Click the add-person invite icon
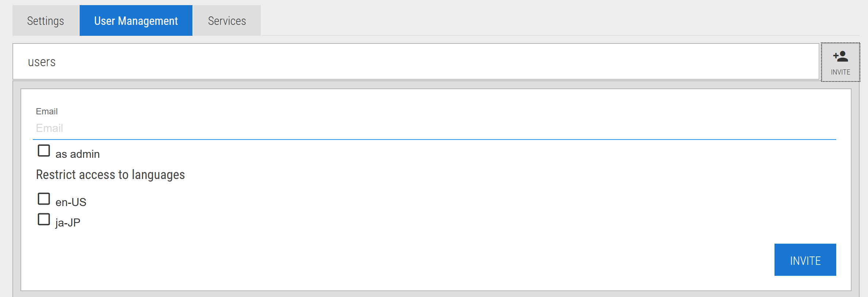 840,56
